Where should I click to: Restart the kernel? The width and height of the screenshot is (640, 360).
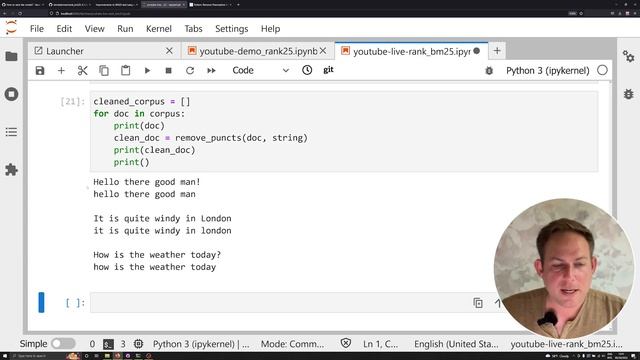190,71
